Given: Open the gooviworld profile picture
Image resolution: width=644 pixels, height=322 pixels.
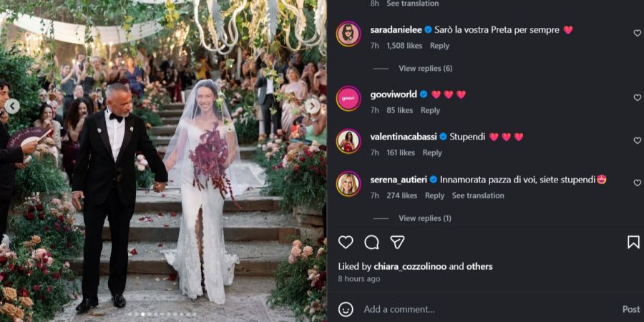Looking at the screenshot, I should click(x=348, y=98).
